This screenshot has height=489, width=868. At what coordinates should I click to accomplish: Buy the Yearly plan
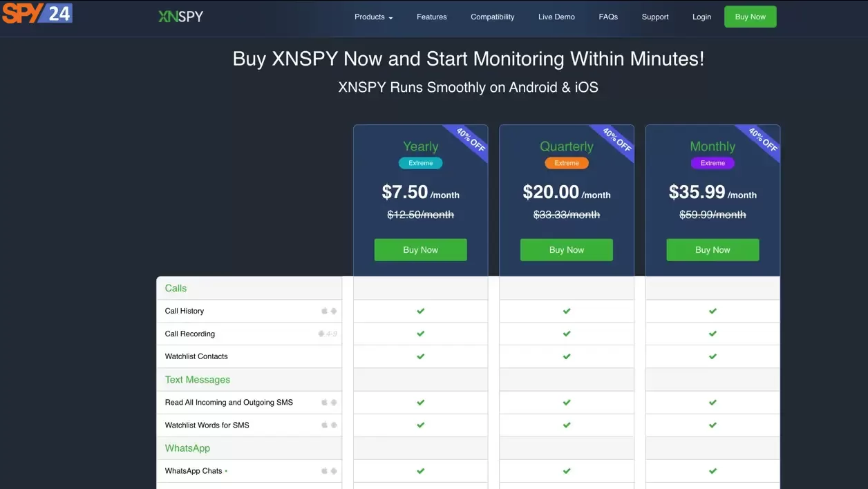click(421, 250)
